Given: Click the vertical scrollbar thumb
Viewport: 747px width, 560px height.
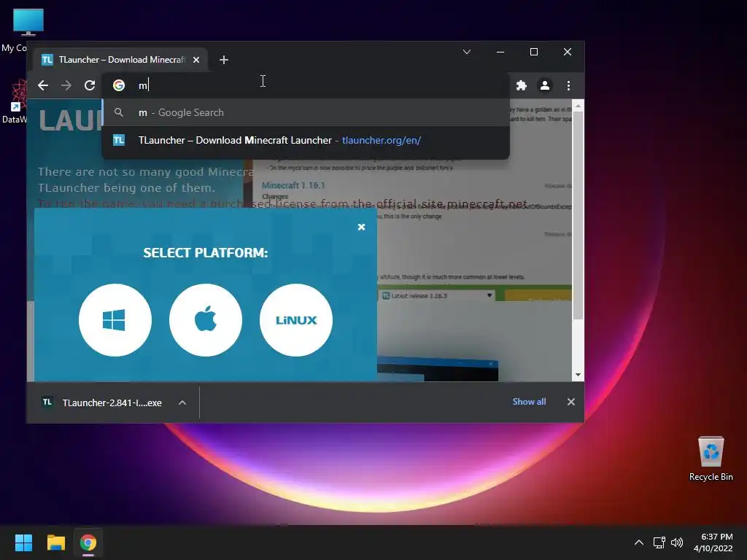Looking at the screenshot, I should click(578, 215).
